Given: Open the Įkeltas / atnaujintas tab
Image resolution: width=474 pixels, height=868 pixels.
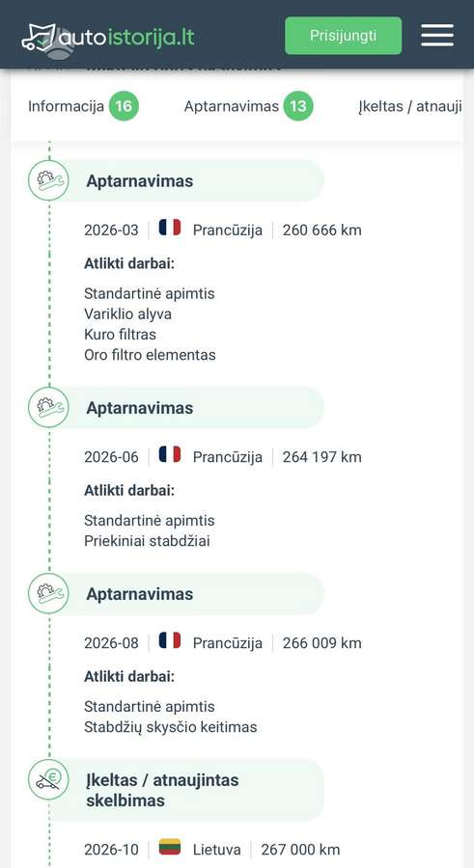Looking at the screenshot, I should click(x=410, y=106).
